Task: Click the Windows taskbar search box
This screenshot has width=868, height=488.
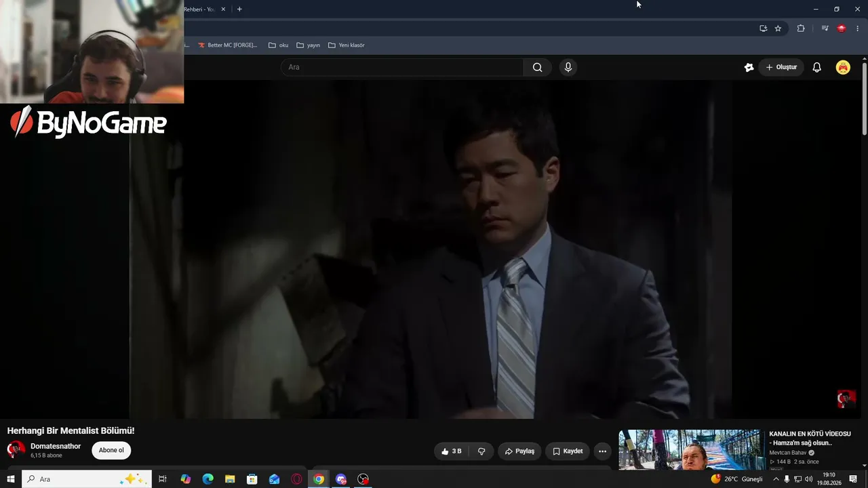Action: (87, 479)
